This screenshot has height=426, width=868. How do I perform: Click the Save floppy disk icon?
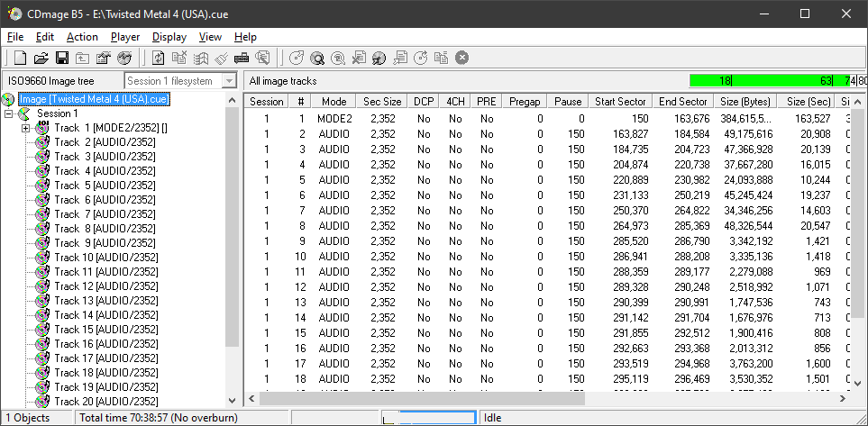[61, 58]
